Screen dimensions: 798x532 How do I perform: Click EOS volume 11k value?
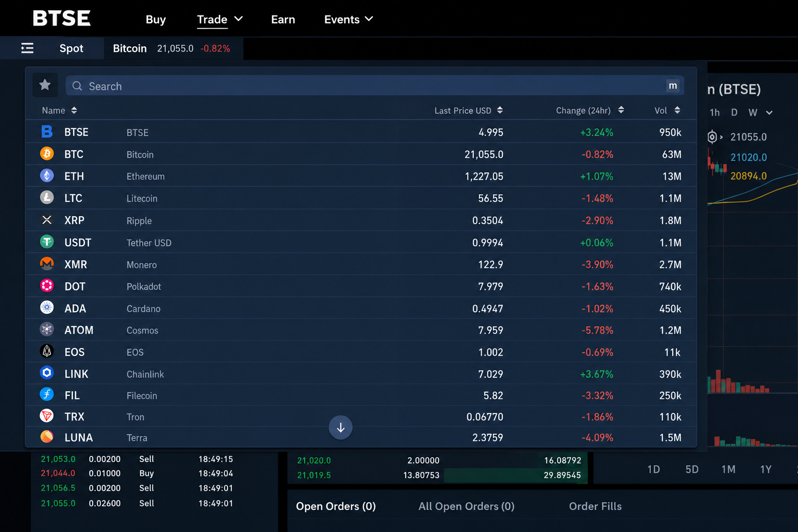point(672,352)
